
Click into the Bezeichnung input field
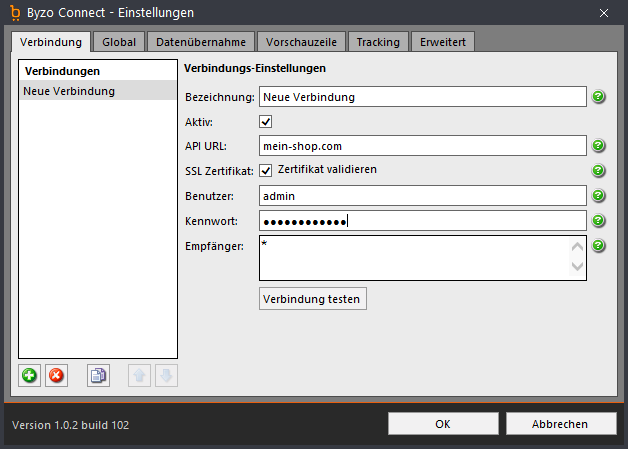pos(423,97)
